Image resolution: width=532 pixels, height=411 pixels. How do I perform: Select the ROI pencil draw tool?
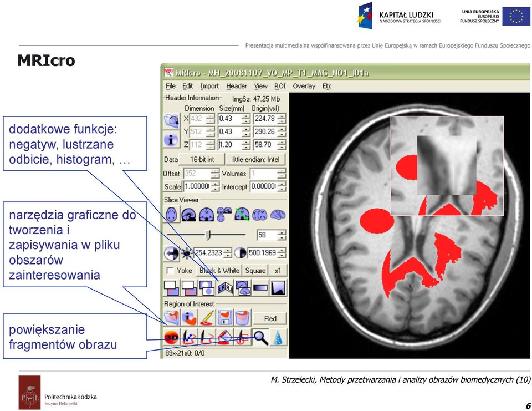tap(207, 318)
